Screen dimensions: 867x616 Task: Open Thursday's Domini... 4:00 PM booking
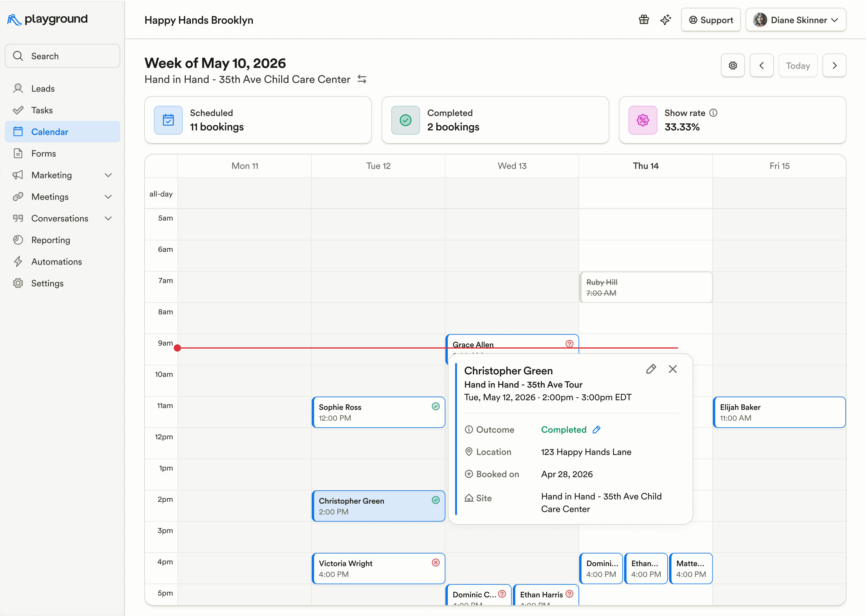pyautogui.click(x=601, y=569)
